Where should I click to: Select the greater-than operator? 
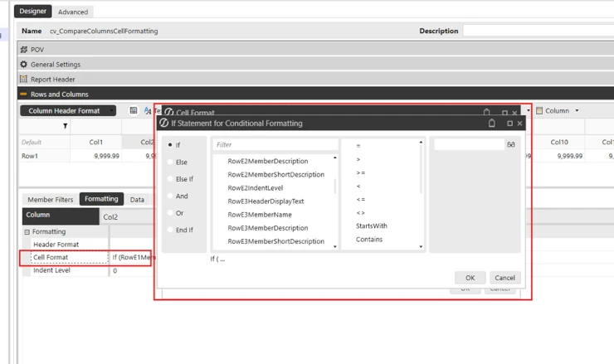pos(358,159)
